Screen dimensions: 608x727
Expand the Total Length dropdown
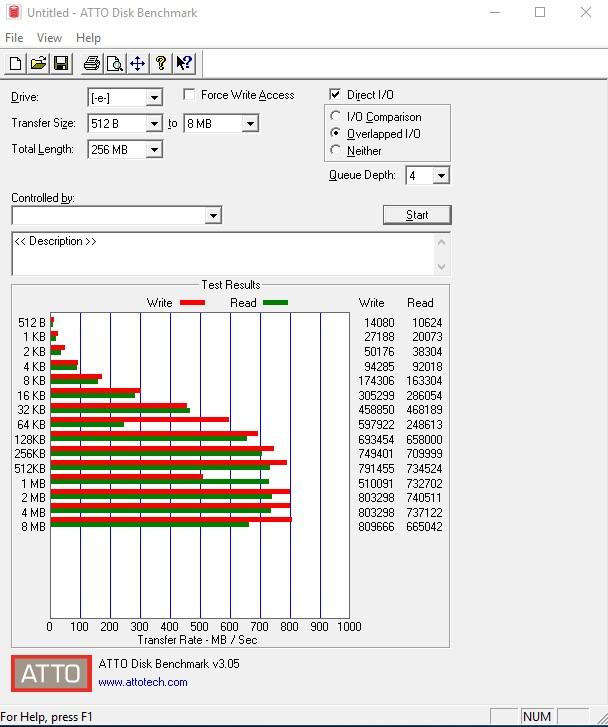(154, 150)
